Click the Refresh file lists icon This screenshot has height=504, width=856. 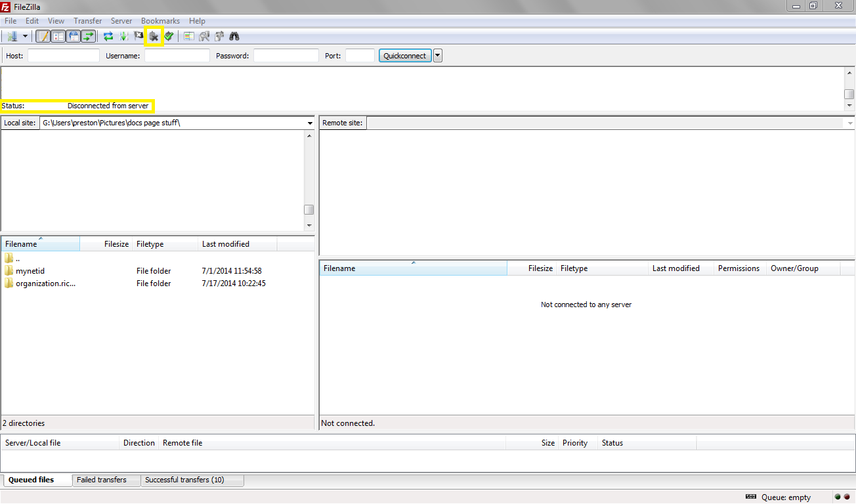pos(108,37)
